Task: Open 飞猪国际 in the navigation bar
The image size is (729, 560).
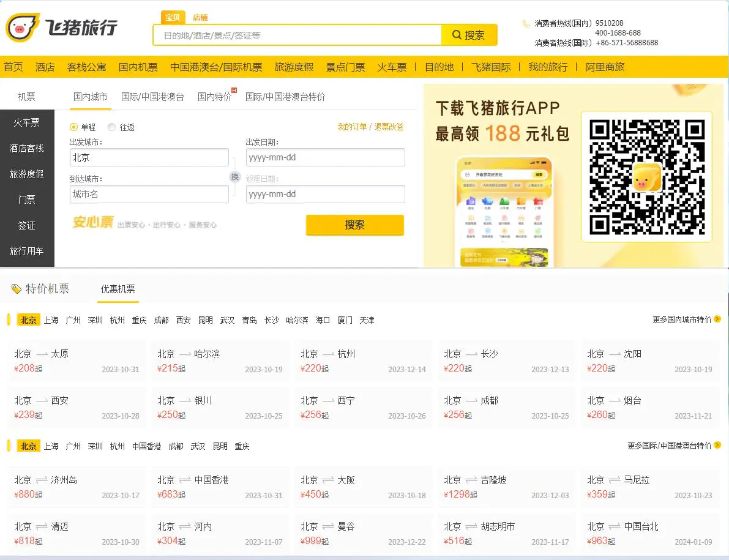Action: [x=491, y=67]
